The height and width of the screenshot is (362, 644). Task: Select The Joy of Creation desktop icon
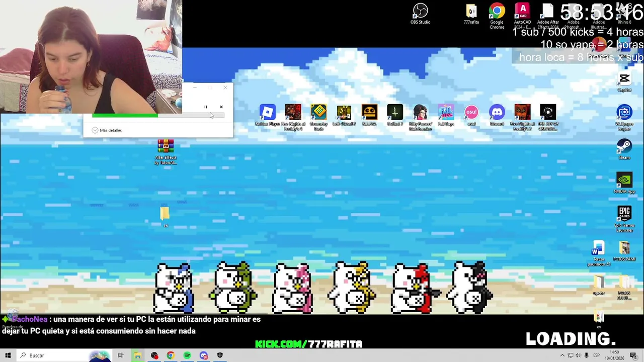pos(548,117)
